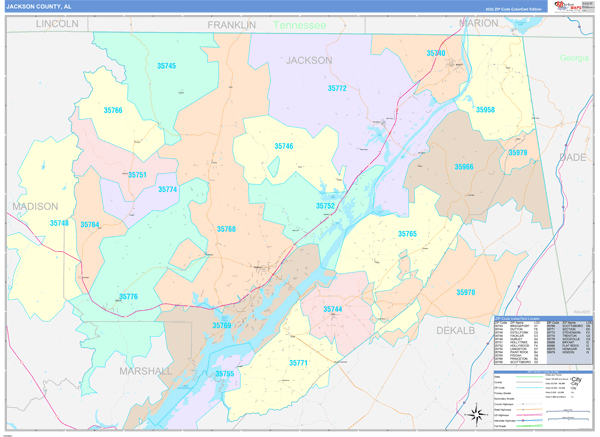
Task: Select ZIP code 35765 label
Action: pos(407,234)
